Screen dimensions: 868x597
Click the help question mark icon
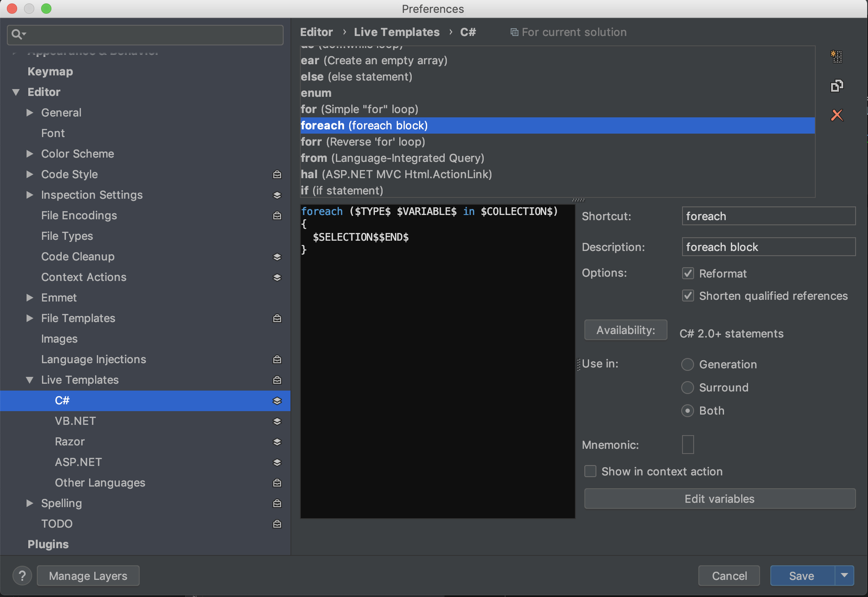(22, 576)
